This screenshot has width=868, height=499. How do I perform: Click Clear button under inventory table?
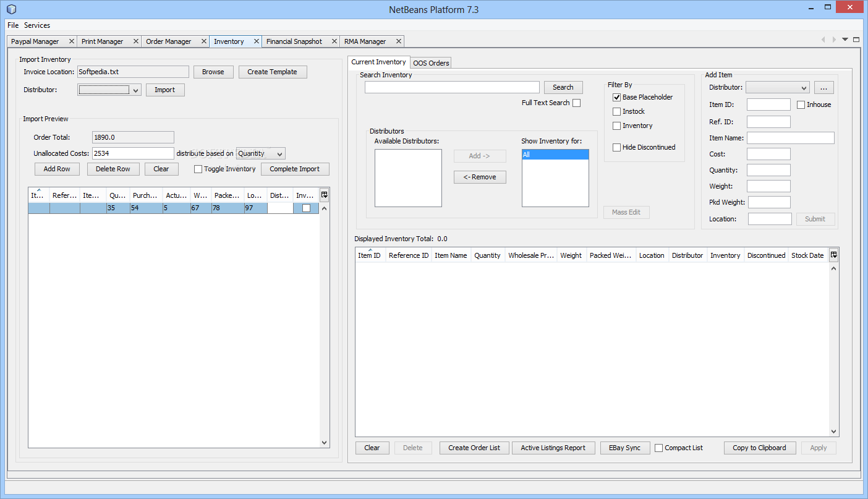pyautogui.click(x=372, y=448)
